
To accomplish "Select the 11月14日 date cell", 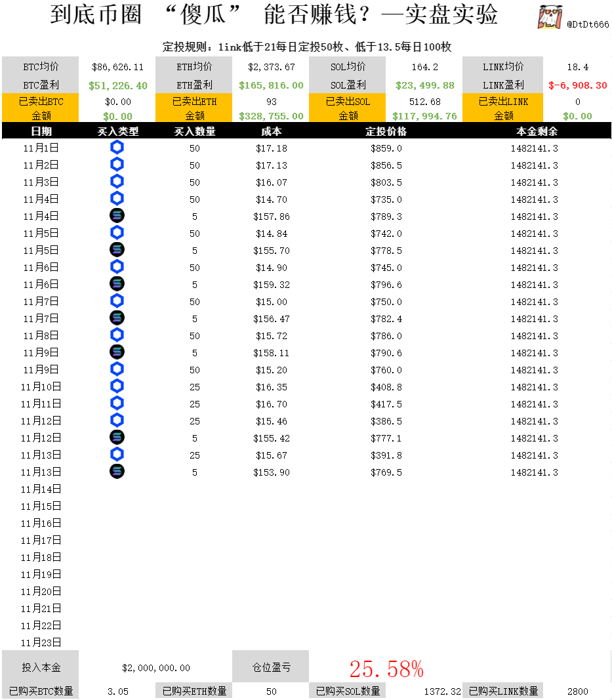I will (x=41, y=489).
